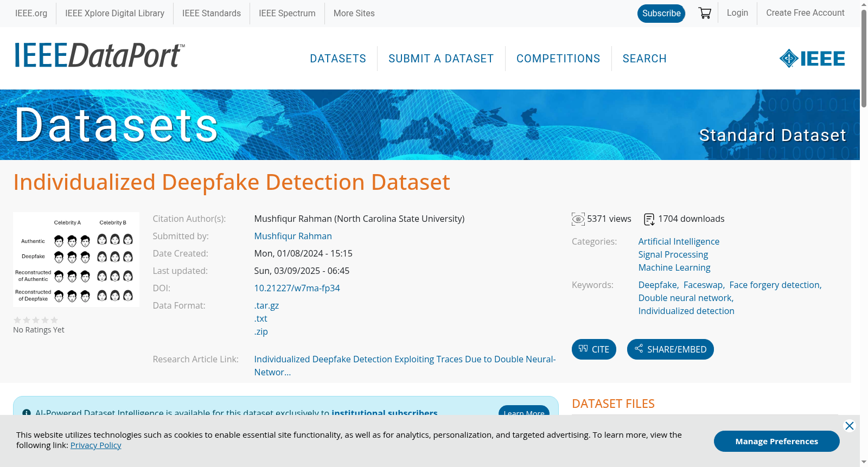This screenshot has height=467, width=868.
Task: Click the Subscribe button
Action: pos(661,14)
